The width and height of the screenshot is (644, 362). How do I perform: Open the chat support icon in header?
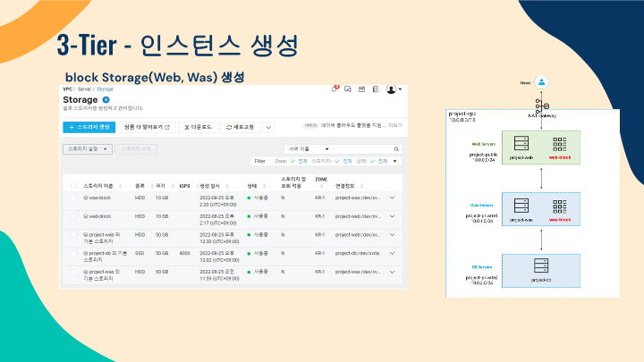point(348,89)
